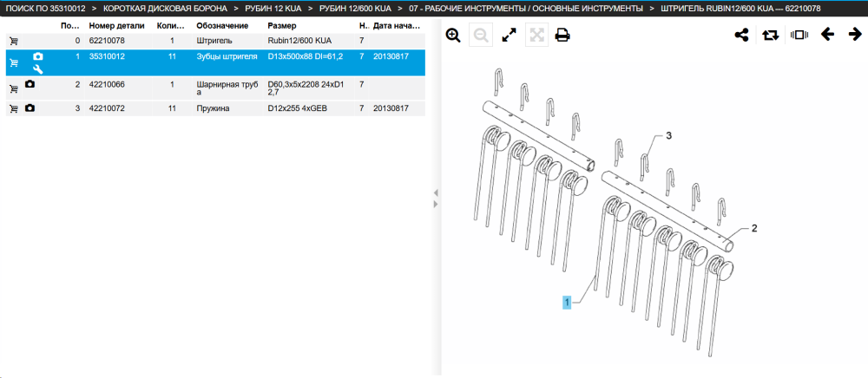Go to previous diagram with left arrow

pyautogui.click(x=827, y=35)
